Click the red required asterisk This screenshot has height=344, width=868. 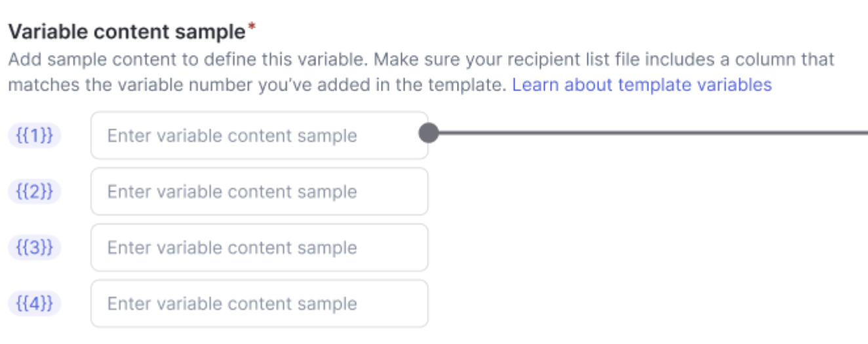click(x=251, y=28)
